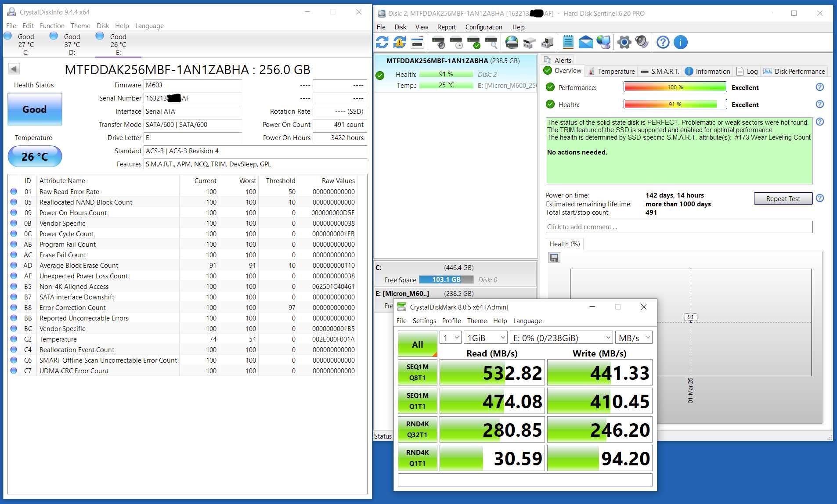Click the Performance 100 % gradient bar
The height and width of the screenshot is (504, 837).
(675, 87)
